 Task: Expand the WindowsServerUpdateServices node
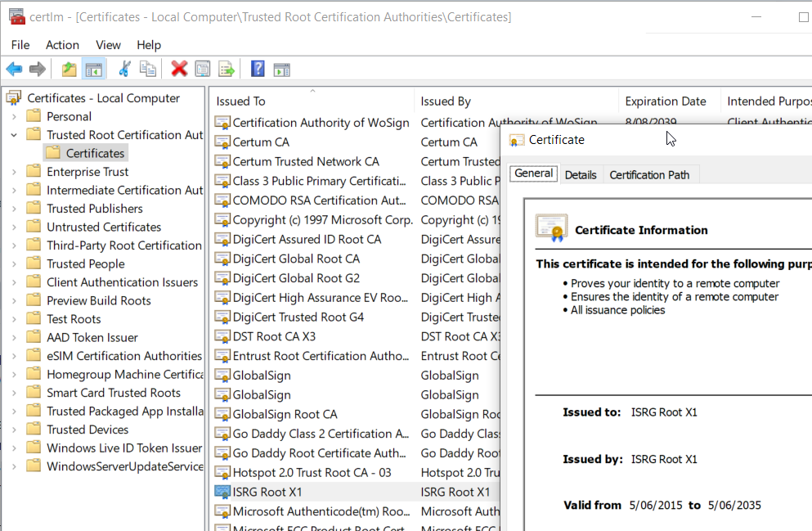pos(14,466)
